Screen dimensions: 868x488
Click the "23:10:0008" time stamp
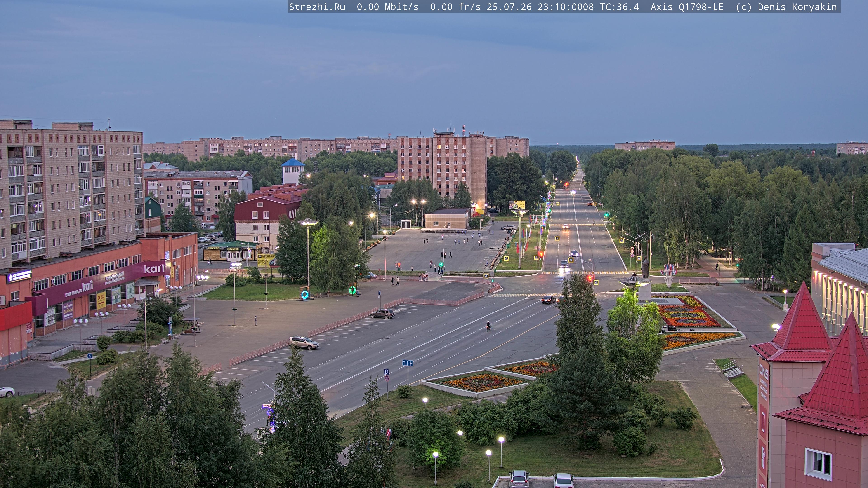tap(565, 7)
